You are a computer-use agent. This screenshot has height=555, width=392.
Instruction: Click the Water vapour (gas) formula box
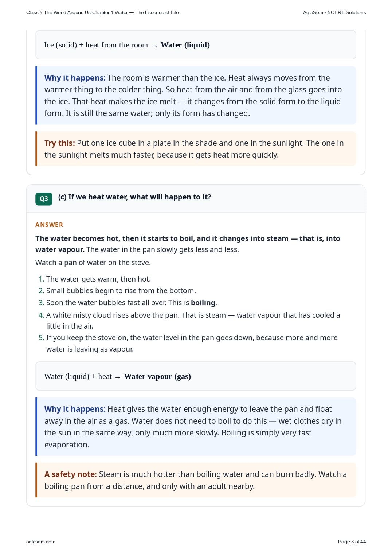[196, 376]
